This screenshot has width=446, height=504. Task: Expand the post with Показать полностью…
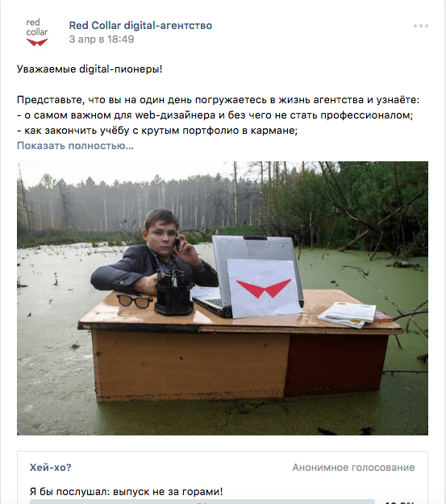75,146
